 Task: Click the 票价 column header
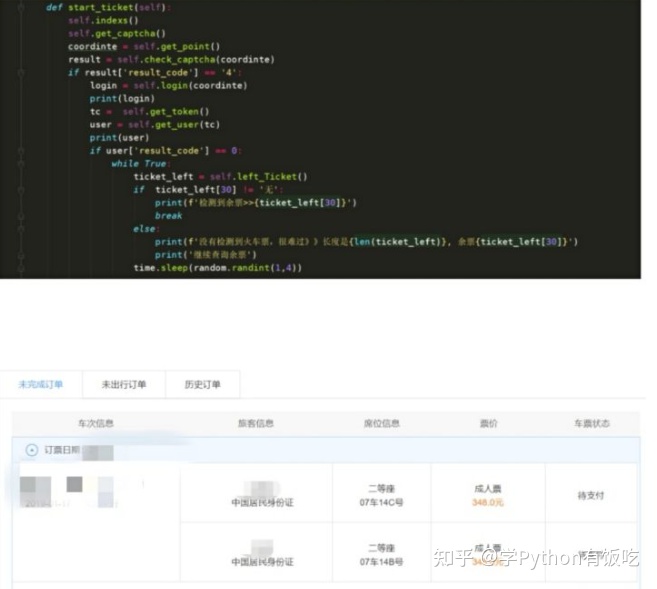click(x=488, y=424)
